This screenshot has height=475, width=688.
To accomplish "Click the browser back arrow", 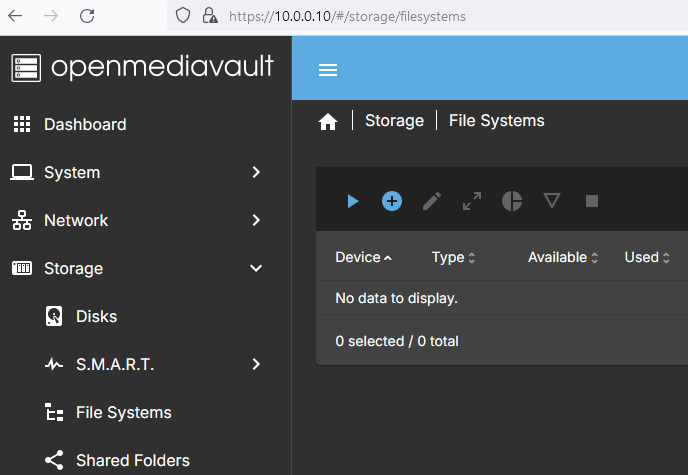I will (15, 16).
